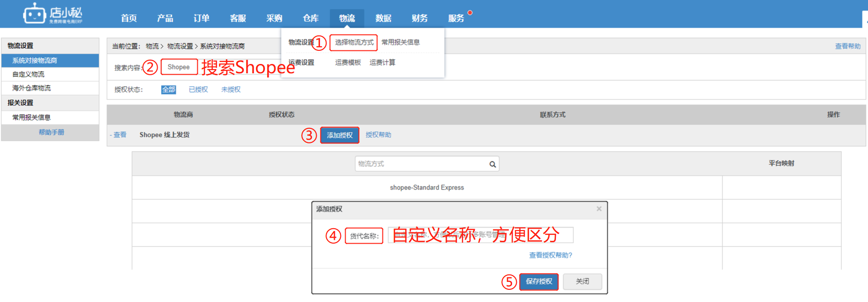The height and width of the screenshot is (302, 868).
Task: Filter authorization status by 已授权
Action: point(198,90)
